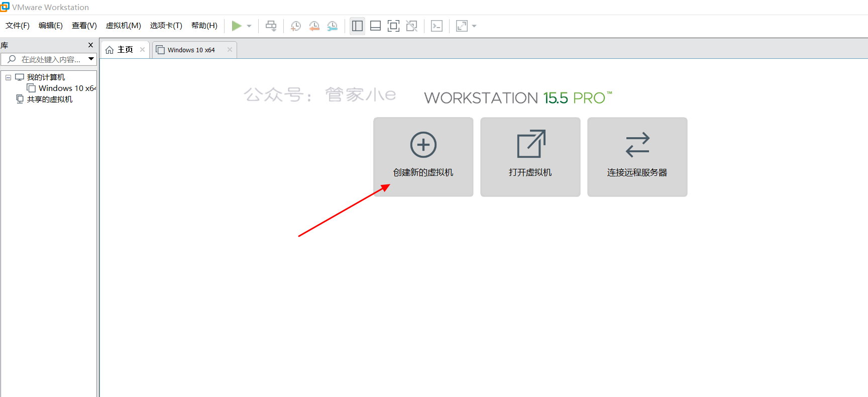This screenshot has height=397, width=868.
Task: Click the VMware Workstation title bar logo
Action: pos(5,7)
